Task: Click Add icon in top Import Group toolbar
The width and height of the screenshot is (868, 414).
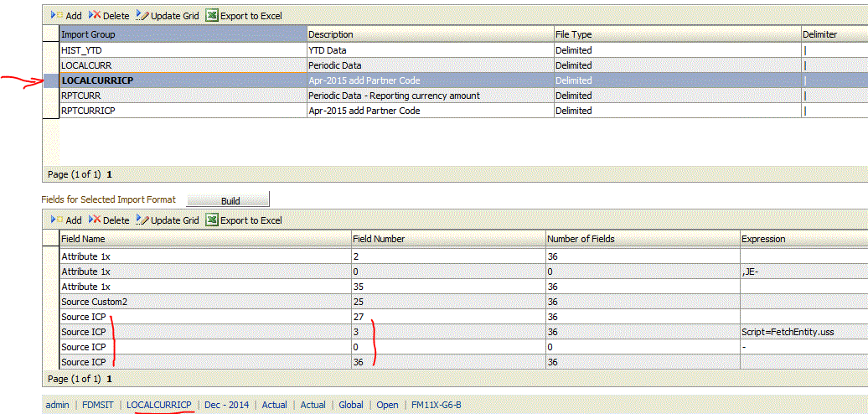Action: tap(58, 15)
